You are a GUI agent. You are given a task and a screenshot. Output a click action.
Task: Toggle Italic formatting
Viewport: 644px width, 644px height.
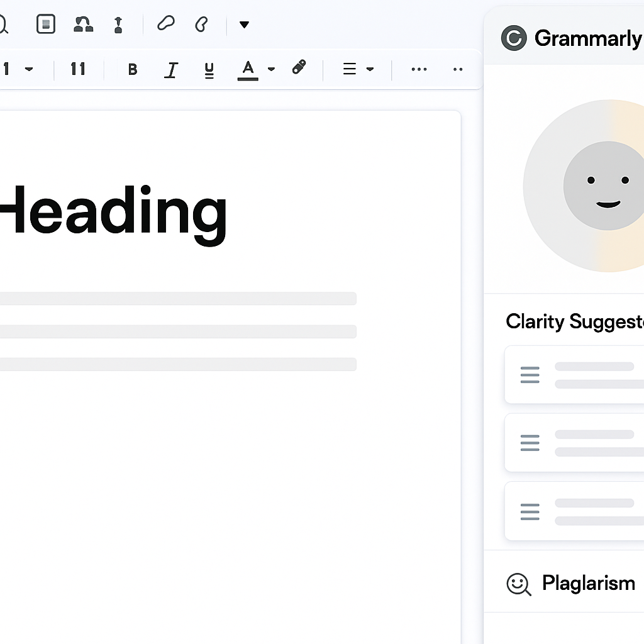(x=171, y=70)
